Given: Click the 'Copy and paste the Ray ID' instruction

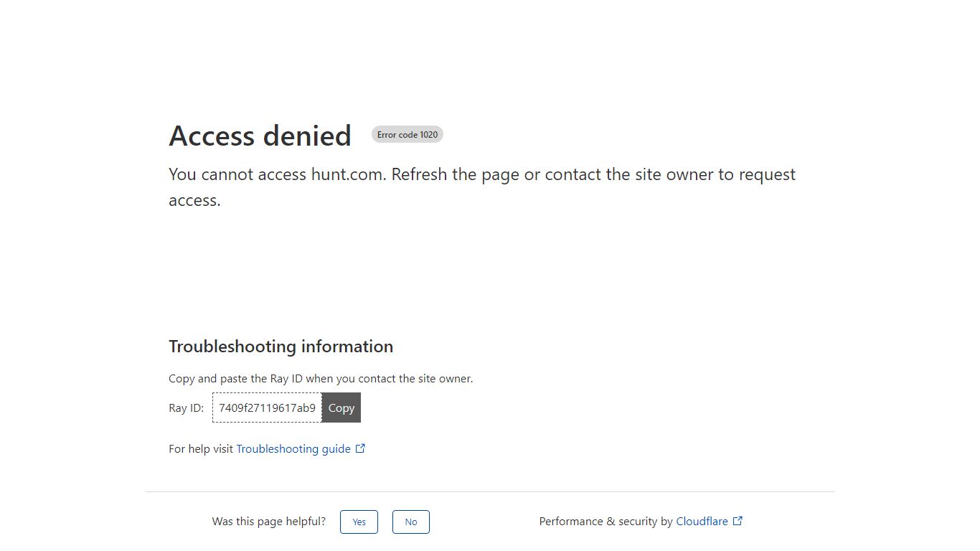Looking at the screenshot, I should point(321,378).
